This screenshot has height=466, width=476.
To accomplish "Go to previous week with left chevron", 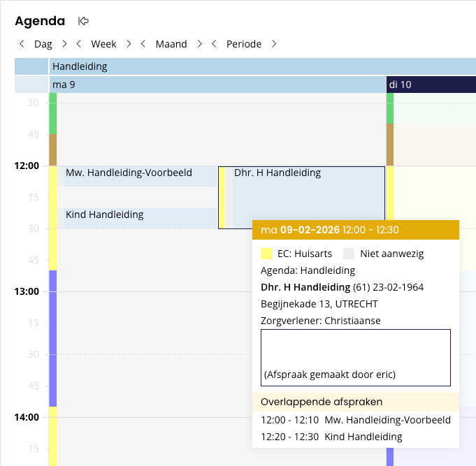I will coord(78,44).
